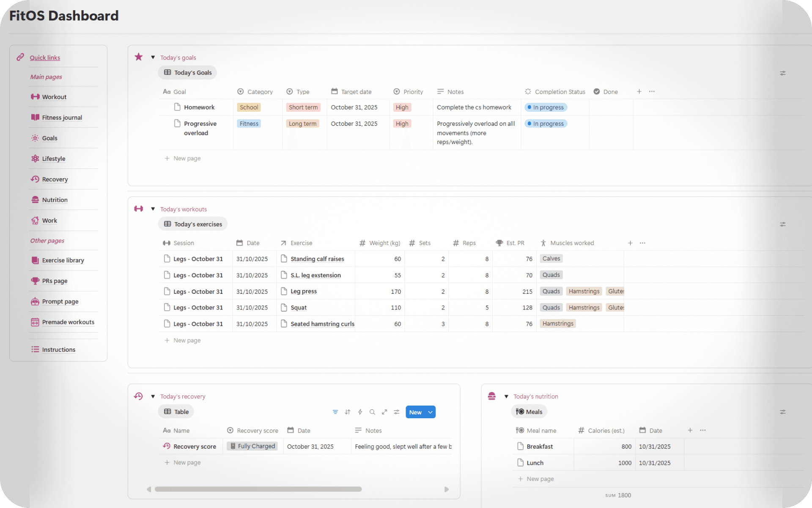This screenshot has width=812, height=508.
Task: Select the Today's exercises view tab
Action: 193,224
